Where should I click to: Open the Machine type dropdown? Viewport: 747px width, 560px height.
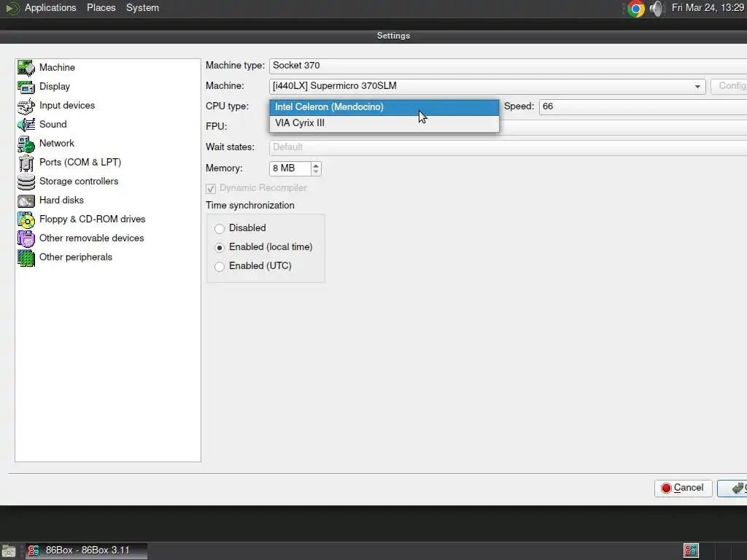click(508, 66)
